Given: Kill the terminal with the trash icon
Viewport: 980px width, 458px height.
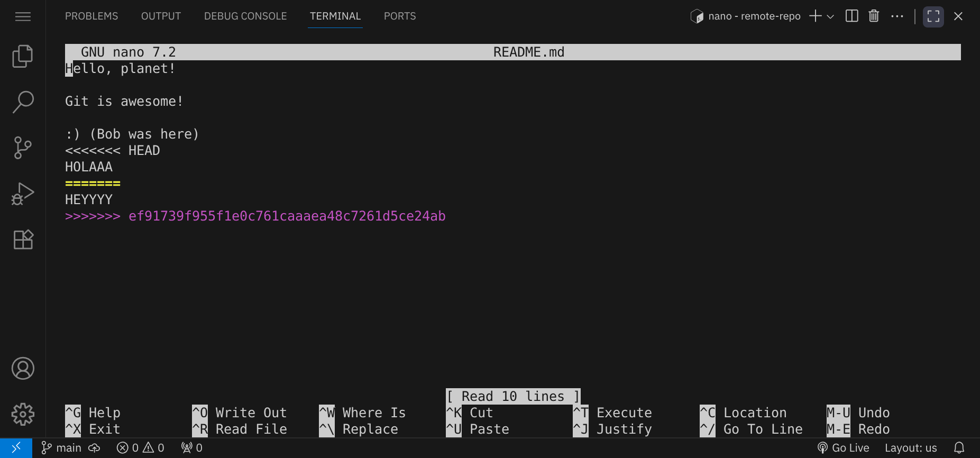Looking at the screenshot, I should pos(874,16).
